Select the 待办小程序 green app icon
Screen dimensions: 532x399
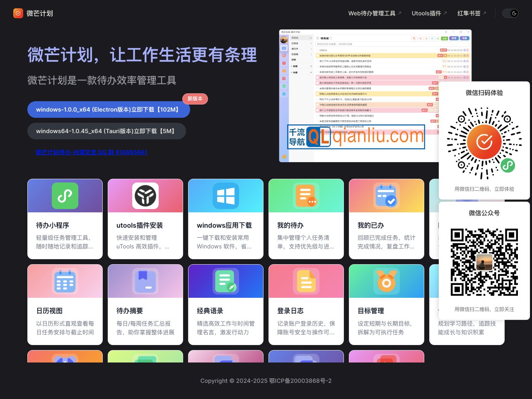[65, 195]
